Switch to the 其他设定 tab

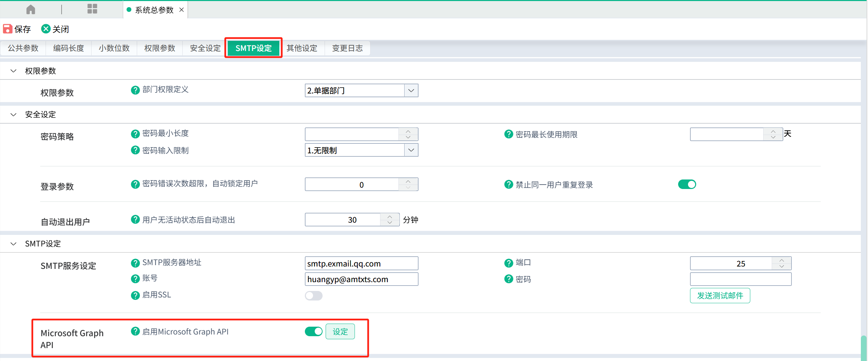(302, 48)
